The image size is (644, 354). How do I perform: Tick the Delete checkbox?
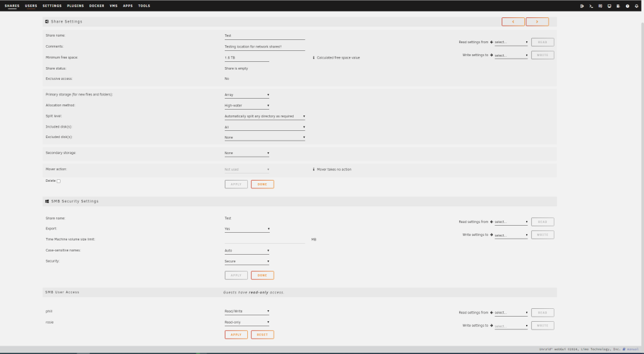pyautogui.click(x=59, y=181)
